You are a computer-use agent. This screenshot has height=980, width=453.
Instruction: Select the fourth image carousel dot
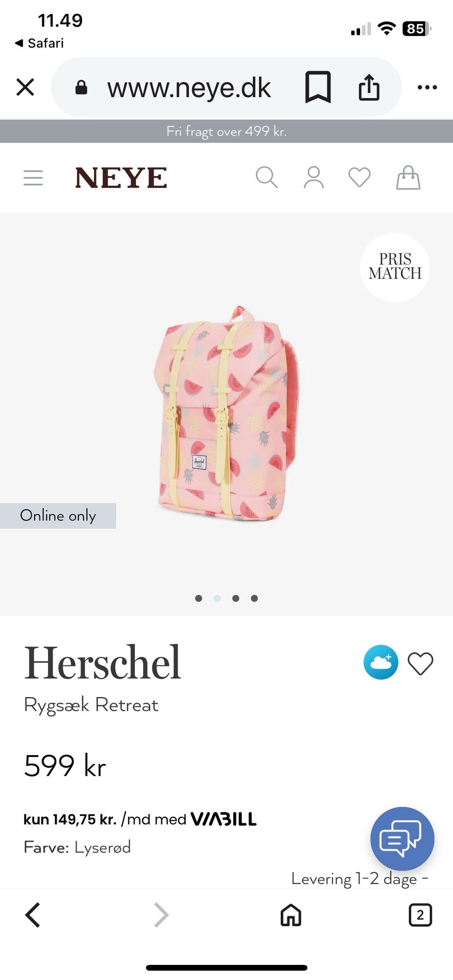254,598
